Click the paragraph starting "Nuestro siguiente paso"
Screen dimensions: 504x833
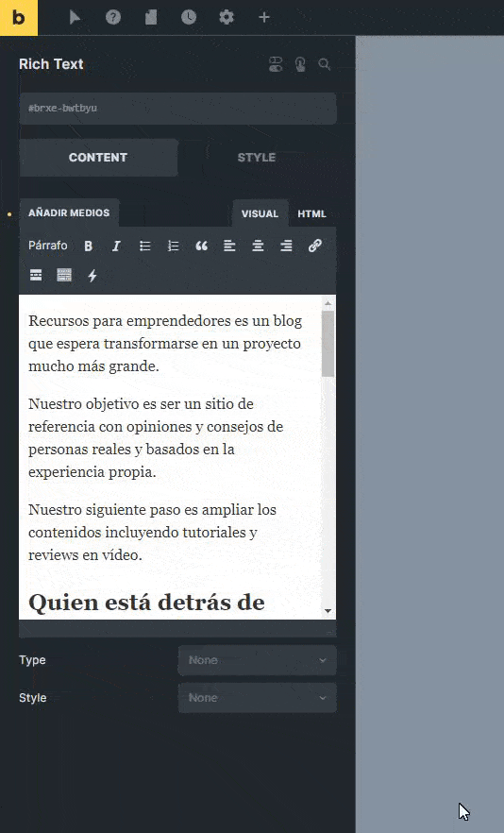152,533
